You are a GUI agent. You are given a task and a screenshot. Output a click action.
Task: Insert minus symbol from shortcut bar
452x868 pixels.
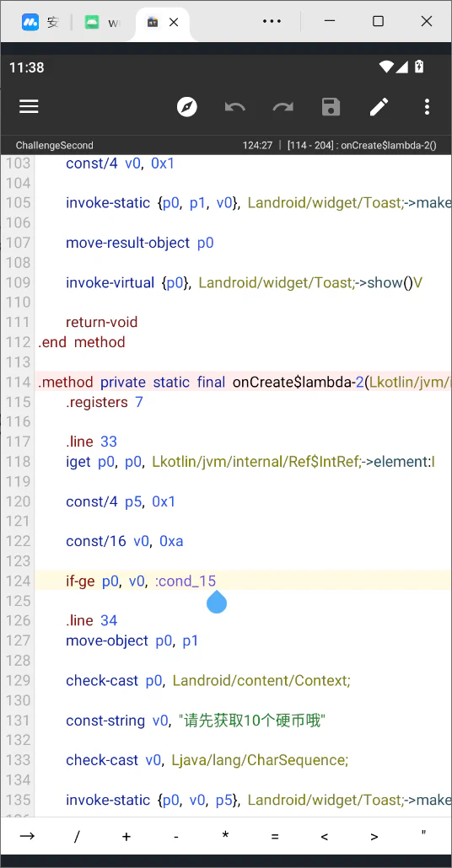(x=175, y=837)
